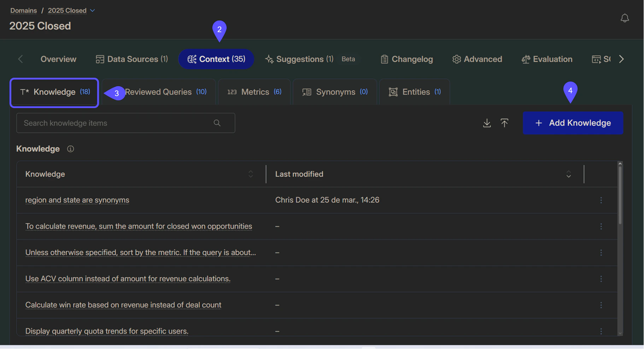Click the Last modified column header

coord(425,174)
